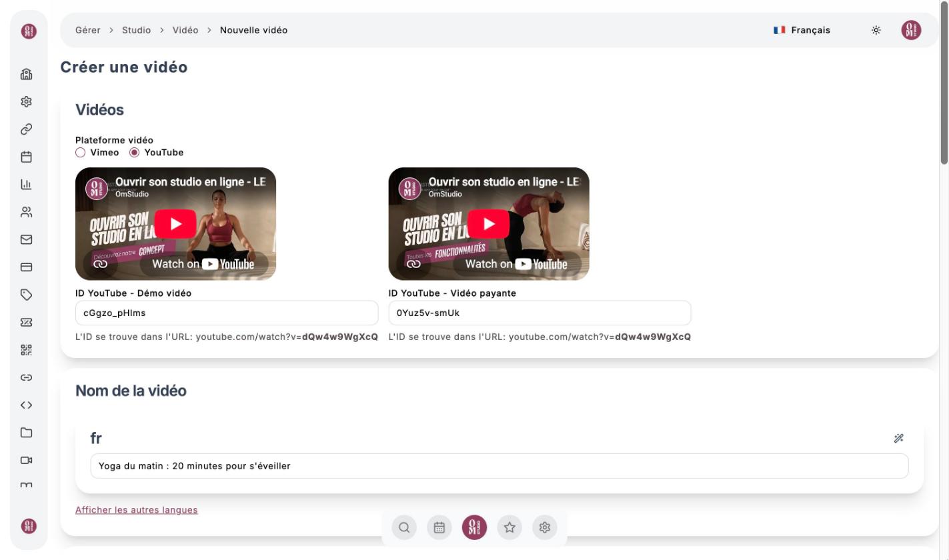The height and width of the screenshot is (560, 949).
Task: Click the ID YouTube Démo vidéo field
Action: click(x=227, y=313)
